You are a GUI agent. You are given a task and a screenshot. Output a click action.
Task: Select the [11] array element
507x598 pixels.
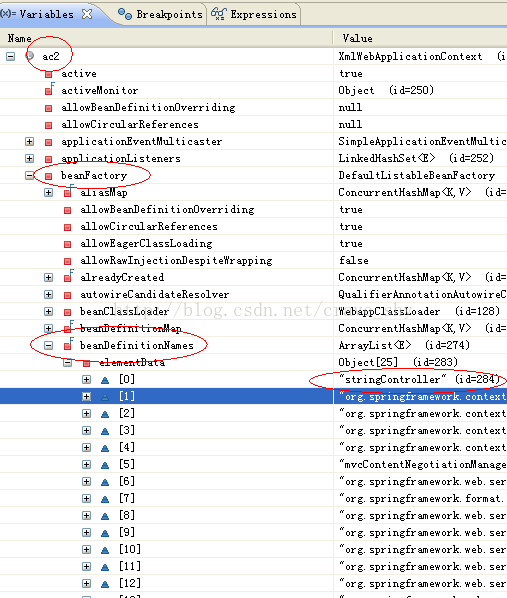click(x=253, y=567)
